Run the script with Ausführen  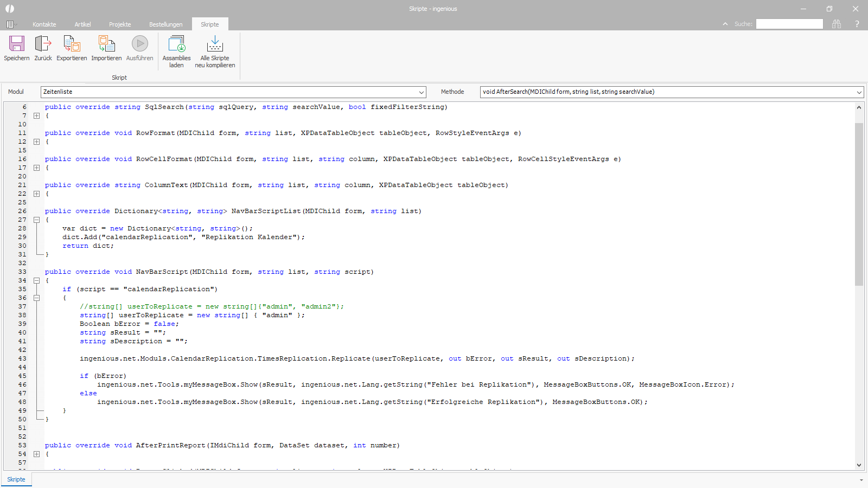pos(139,49)
